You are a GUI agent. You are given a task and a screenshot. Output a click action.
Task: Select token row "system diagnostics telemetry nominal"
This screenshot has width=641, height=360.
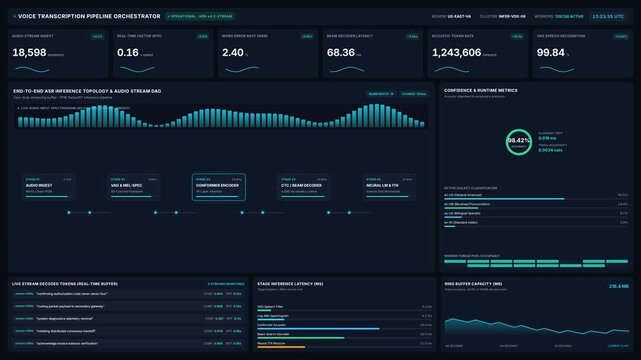pos(128,318)
